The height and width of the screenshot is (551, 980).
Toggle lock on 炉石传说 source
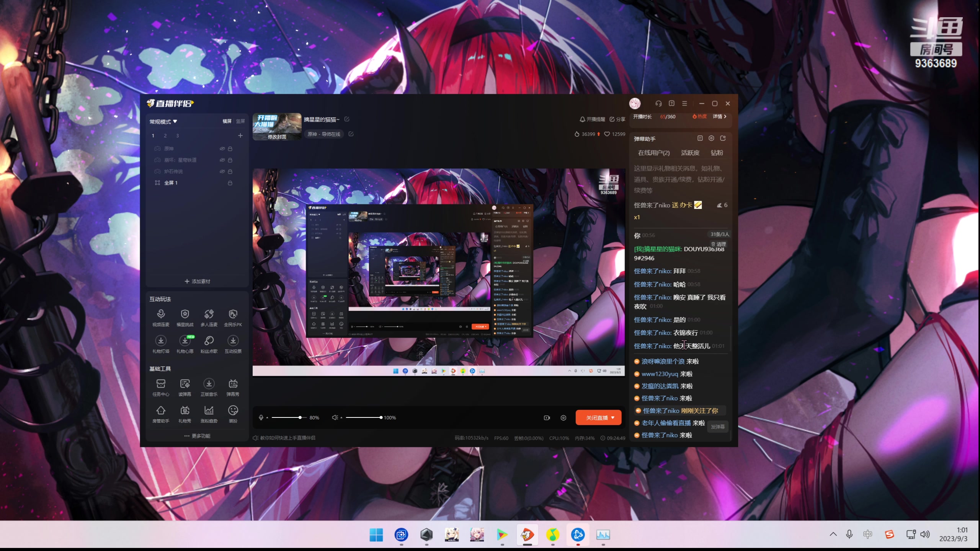tap(230, 171)
